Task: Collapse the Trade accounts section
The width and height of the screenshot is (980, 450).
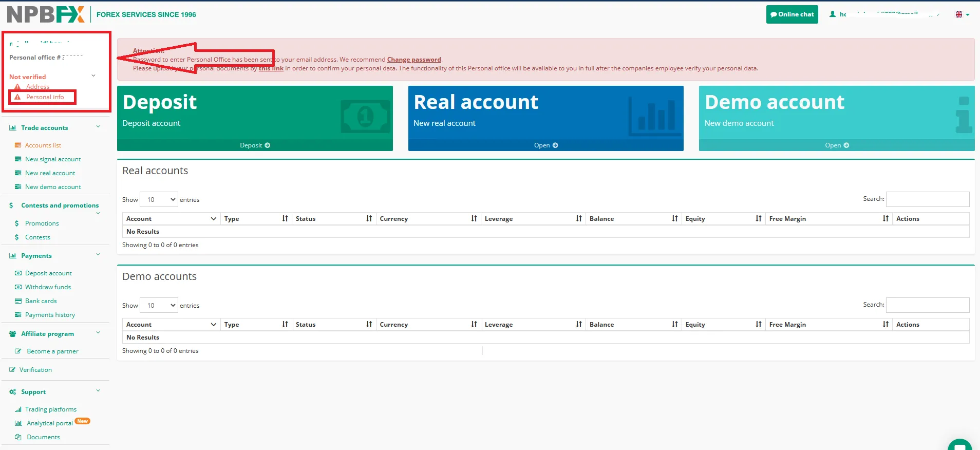Action: (98, 127)
